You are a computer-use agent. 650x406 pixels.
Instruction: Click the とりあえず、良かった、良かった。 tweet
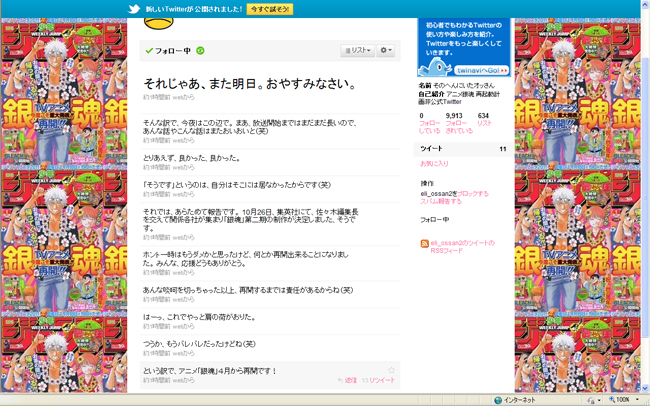coord(192,158)
